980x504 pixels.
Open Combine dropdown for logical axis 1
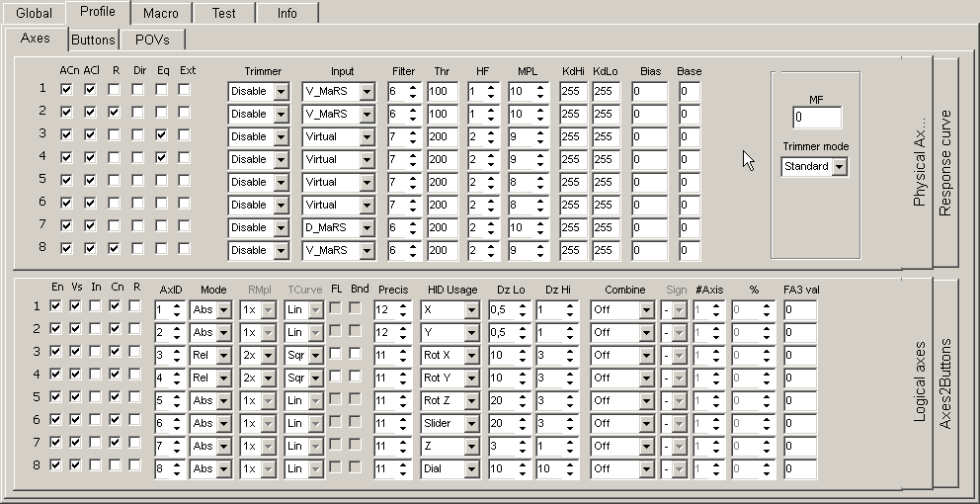click(x=647, y=309)
